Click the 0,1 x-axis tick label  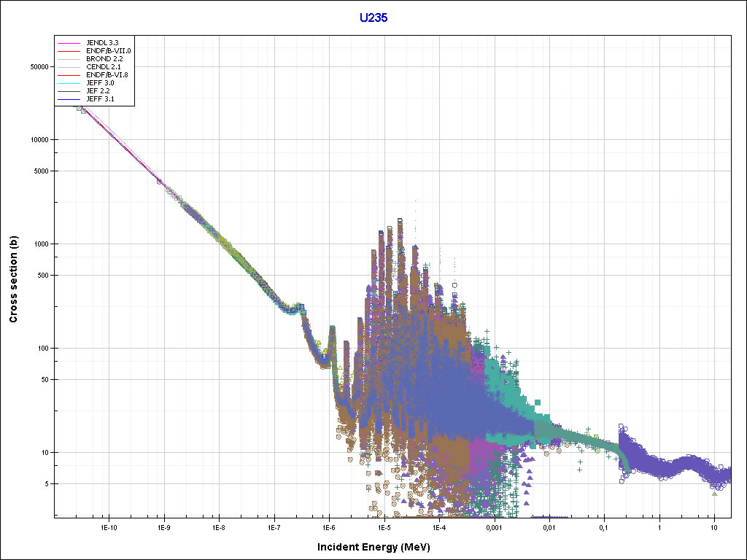(x=604, y=526)
